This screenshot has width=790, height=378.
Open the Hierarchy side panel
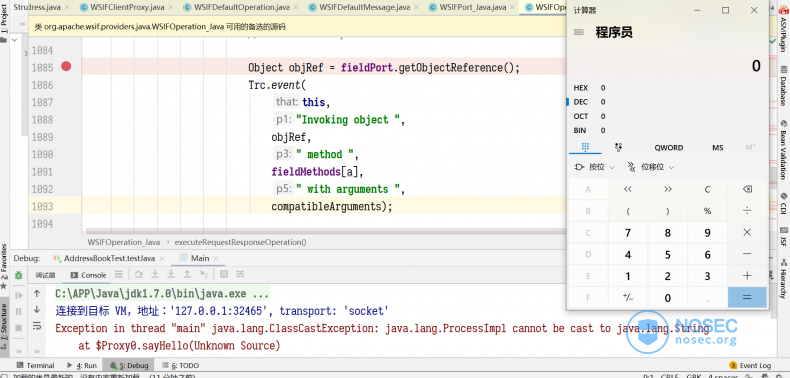(783, 278)
